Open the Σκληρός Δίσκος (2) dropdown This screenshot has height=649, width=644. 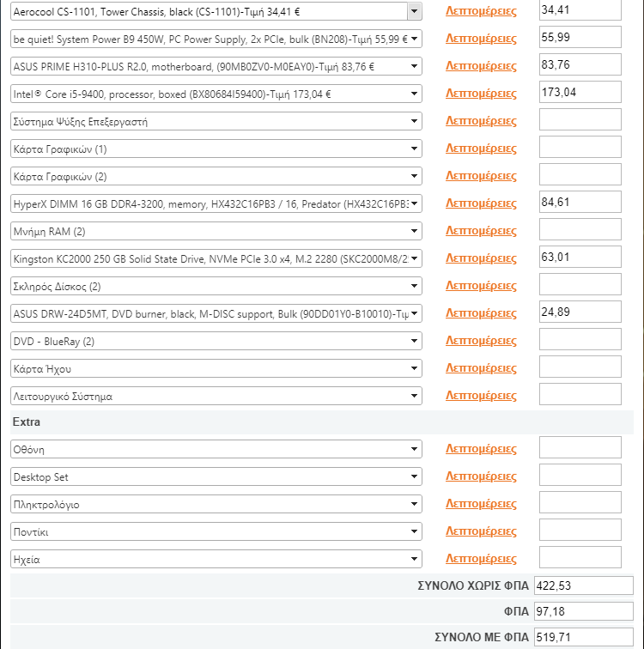click(216, 286)
